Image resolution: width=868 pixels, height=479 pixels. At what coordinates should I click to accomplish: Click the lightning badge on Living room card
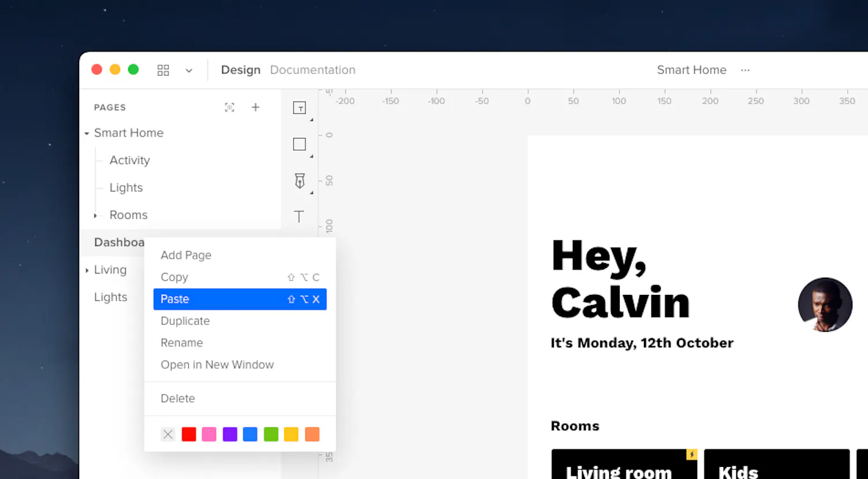691,455
